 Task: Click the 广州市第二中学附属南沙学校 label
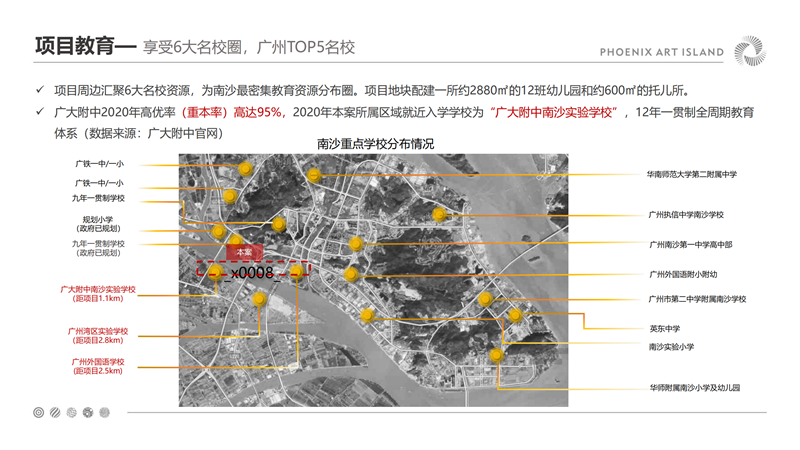697,299
